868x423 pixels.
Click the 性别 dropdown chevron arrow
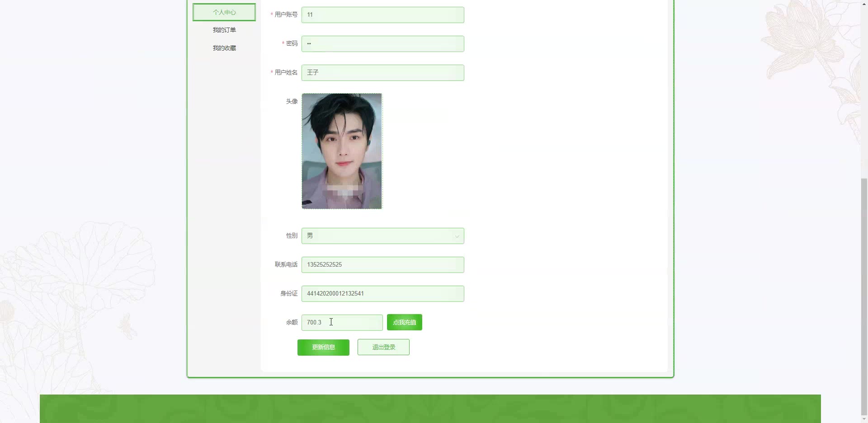(457, 236)
